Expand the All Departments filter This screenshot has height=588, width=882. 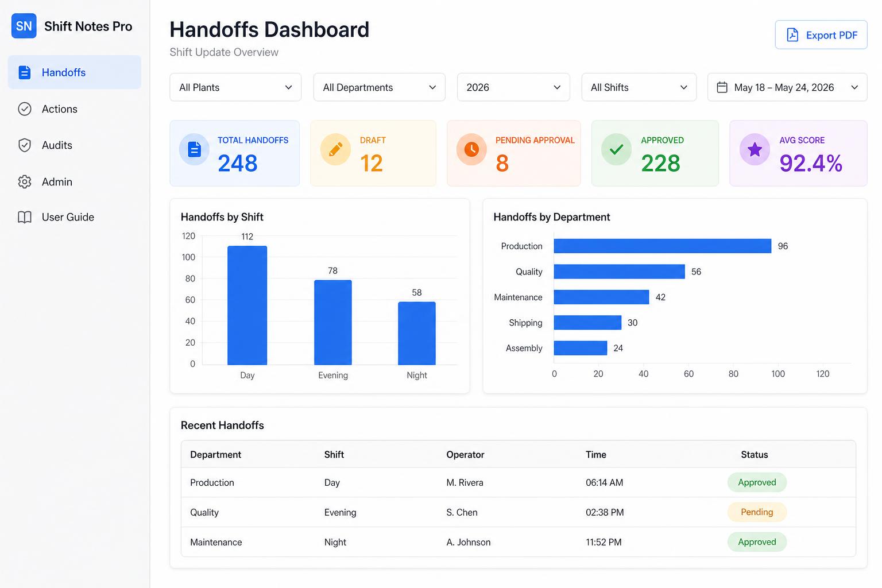coord(379,87)
